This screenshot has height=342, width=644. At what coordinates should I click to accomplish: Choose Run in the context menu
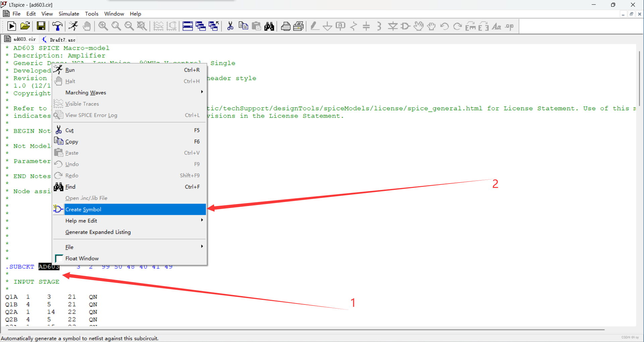129,70
